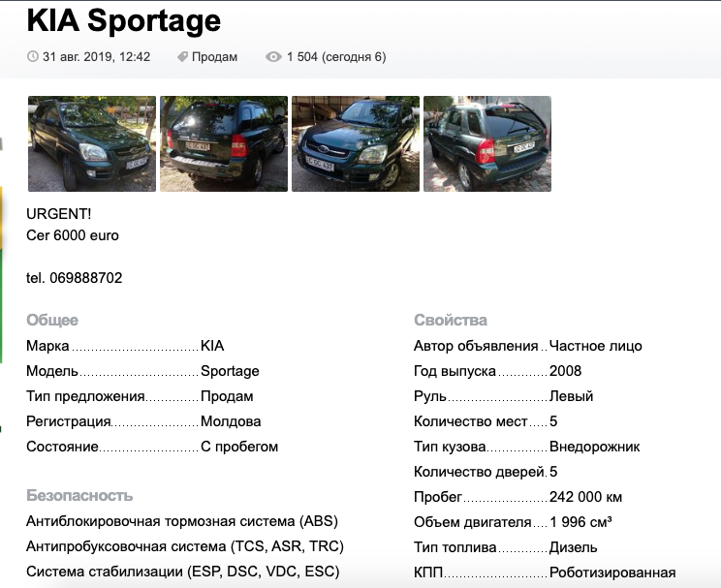Click the Молдова registration value

pyautogui.click(x=231, y=421)
